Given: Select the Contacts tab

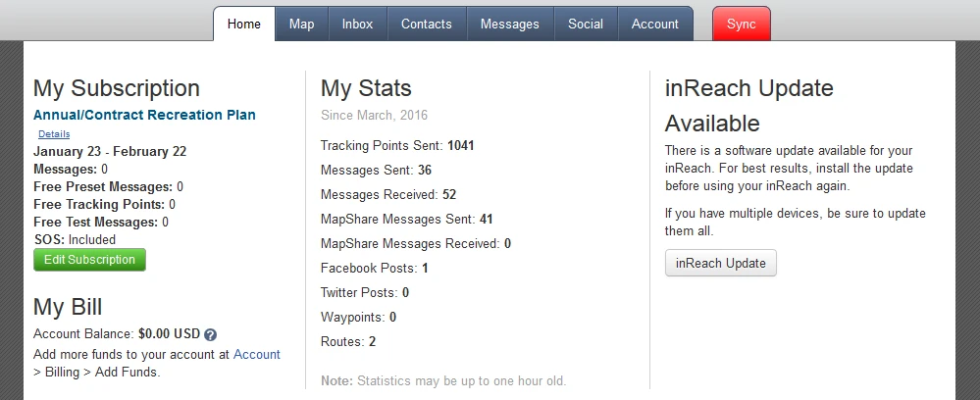Looking at the screenshot, I should click(x=427, y=24).
